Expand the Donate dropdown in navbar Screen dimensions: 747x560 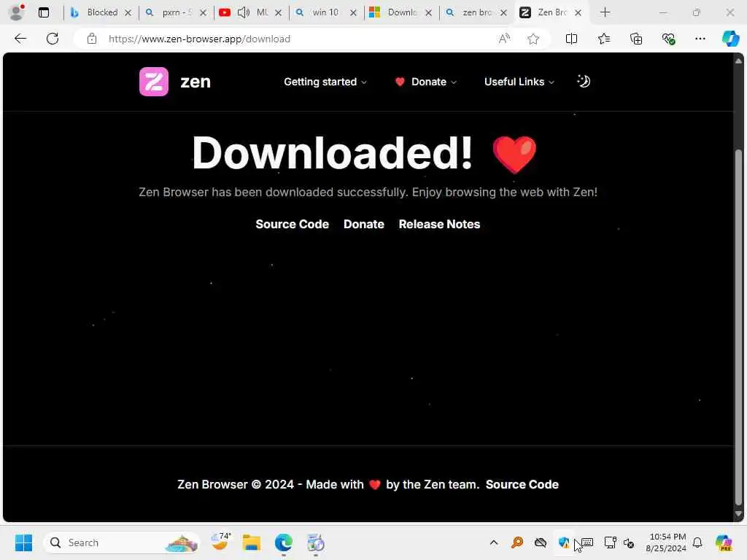tap(426, 82)
